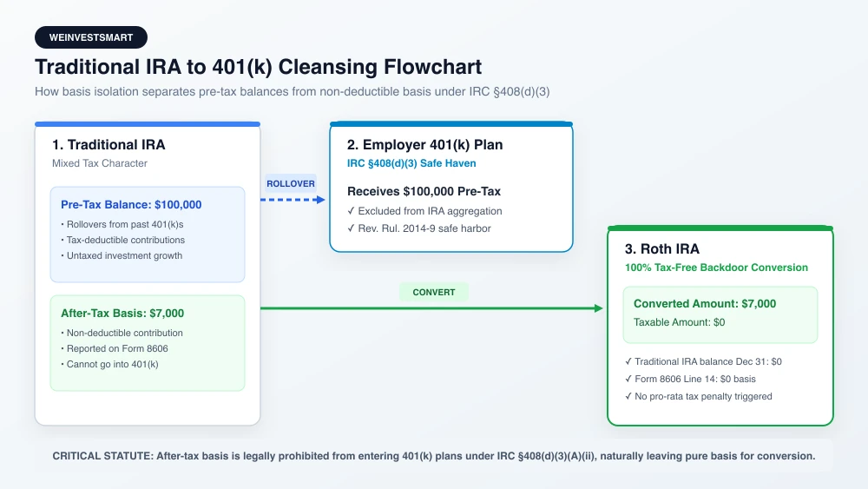
Task: Click '100% Tax-Free Backdoor Conversion' text
Action: click(716, 268)
